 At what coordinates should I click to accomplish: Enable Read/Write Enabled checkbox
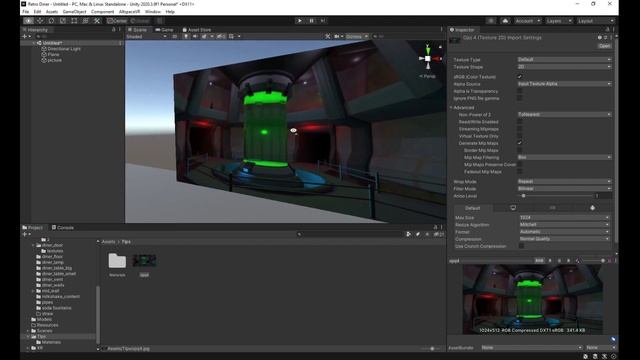click(x=520, y=122)
